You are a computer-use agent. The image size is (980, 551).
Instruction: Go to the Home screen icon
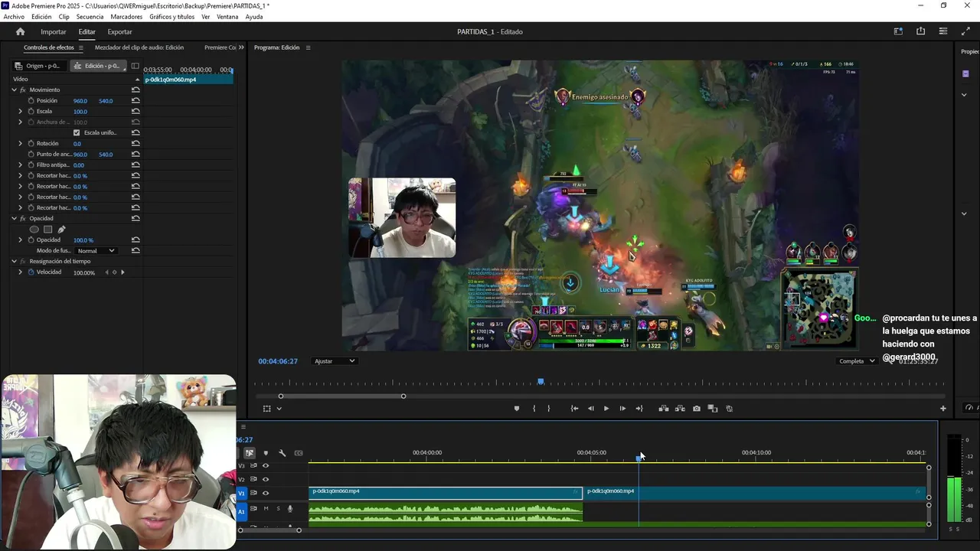tap(20, 31)
